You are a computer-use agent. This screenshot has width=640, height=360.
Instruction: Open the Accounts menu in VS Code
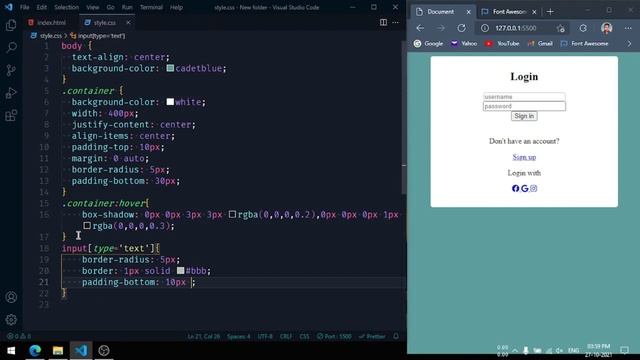click(11, 297)
